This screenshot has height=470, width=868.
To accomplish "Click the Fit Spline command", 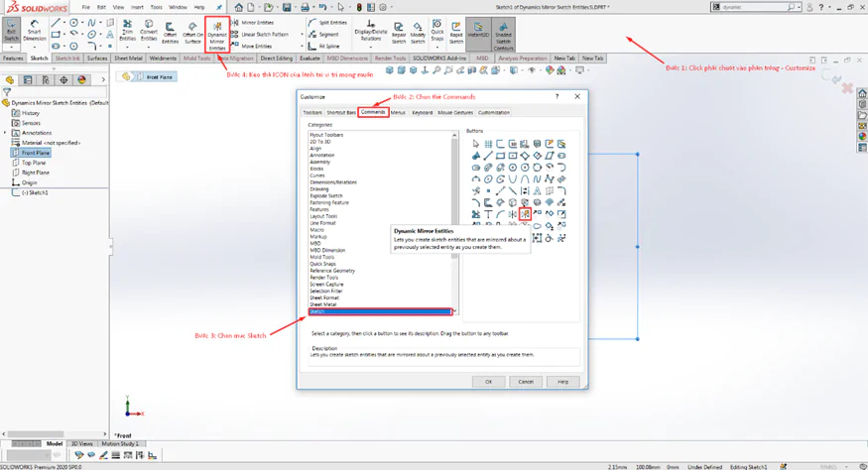I will [x=324, y=46].
